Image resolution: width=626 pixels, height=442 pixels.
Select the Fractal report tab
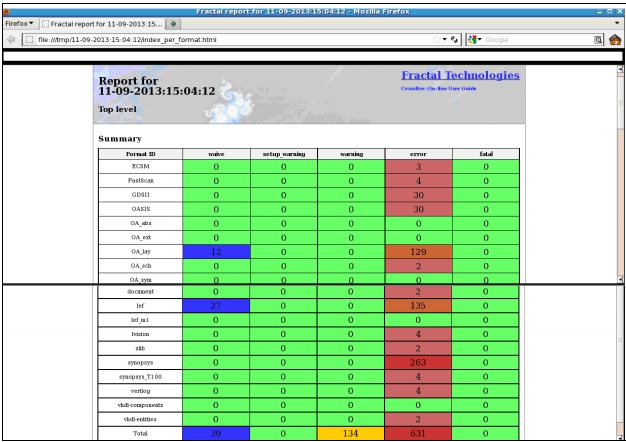103,24
